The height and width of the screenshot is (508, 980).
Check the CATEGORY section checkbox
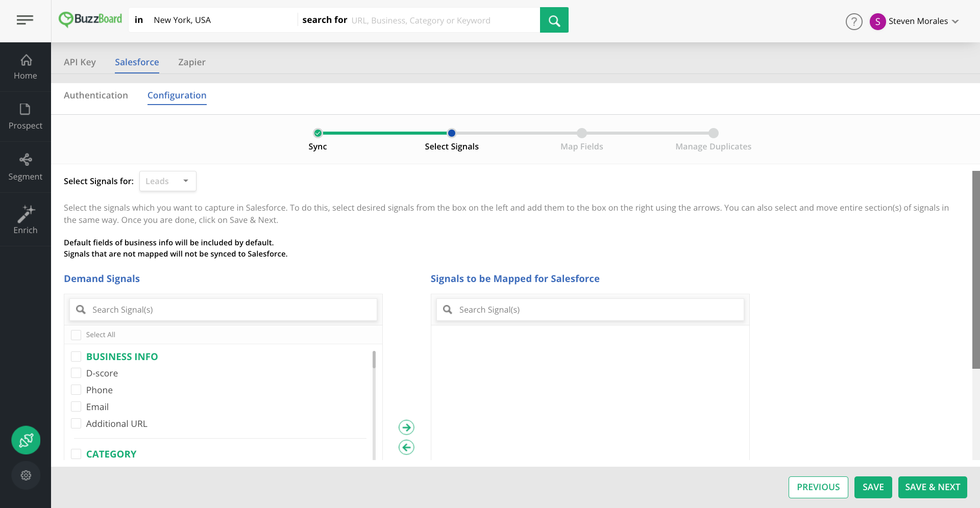click(76, 454)
